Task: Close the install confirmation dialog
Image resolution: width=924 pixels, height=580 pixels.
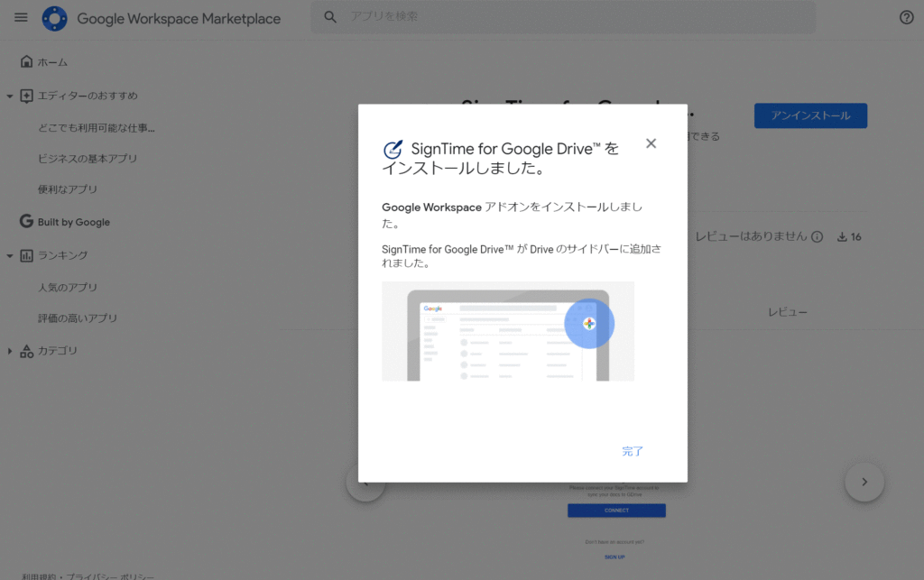Action: coord(651,143)
